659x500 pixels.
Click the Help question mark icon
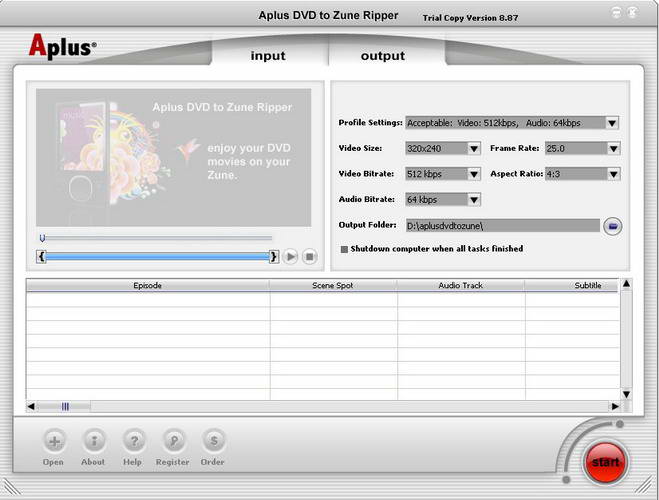pyautogui.click(x=132, y=440)
